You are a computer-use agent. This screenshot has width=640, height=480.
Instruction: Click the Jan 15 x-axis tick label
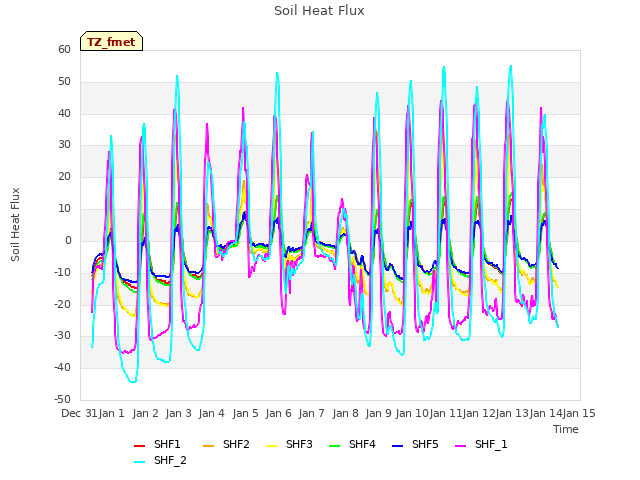(579, 413)
